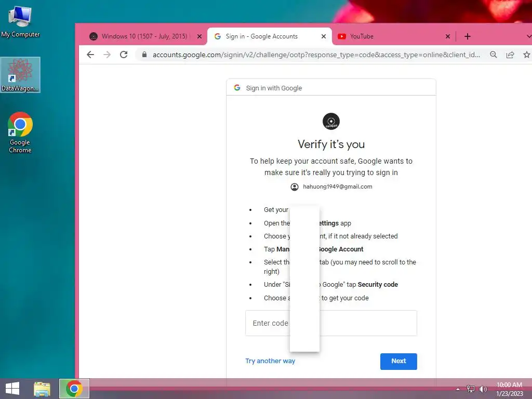The height and width of the screenshot is (399, 532).
Task: Open the zoom magnifier icon
Action: click(494, 55)
